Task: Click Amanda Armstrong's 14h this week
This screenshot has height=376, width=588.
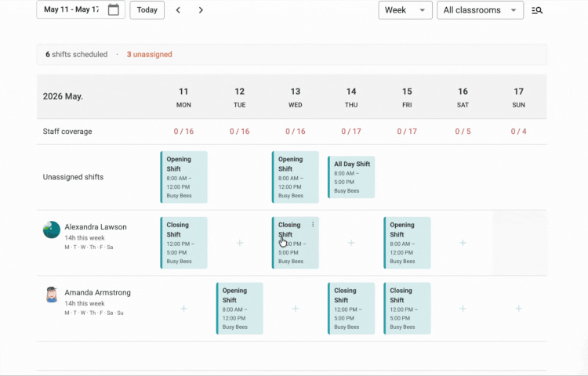Action: tap(85, 303)
